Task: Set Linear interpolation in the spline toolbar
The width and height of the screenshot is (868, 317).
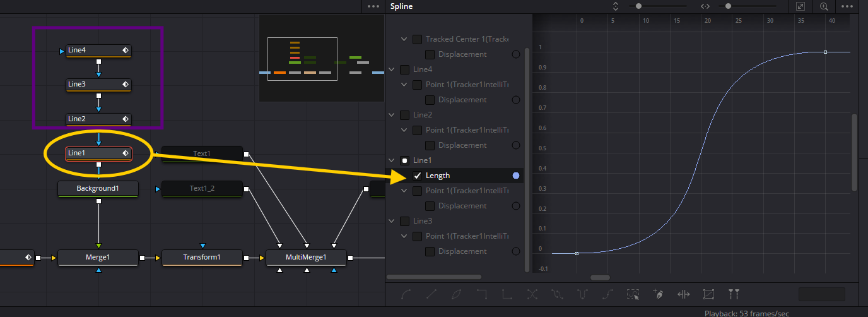Action: [x=431, y=294]
